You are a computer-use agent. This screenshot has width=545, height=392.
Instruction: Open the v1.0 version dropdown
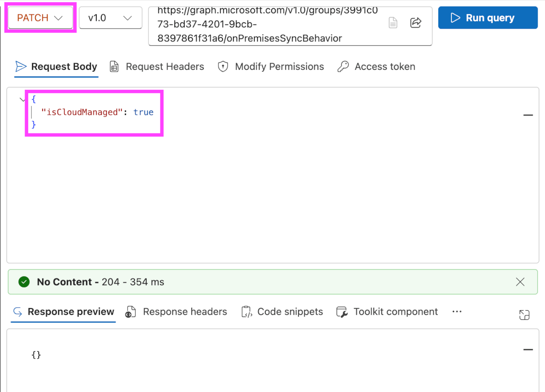pyautogui.click(x=110, y=18)
